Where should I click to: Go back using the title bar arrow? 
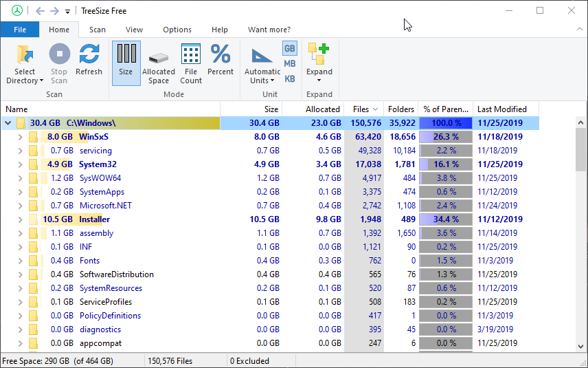40,11
